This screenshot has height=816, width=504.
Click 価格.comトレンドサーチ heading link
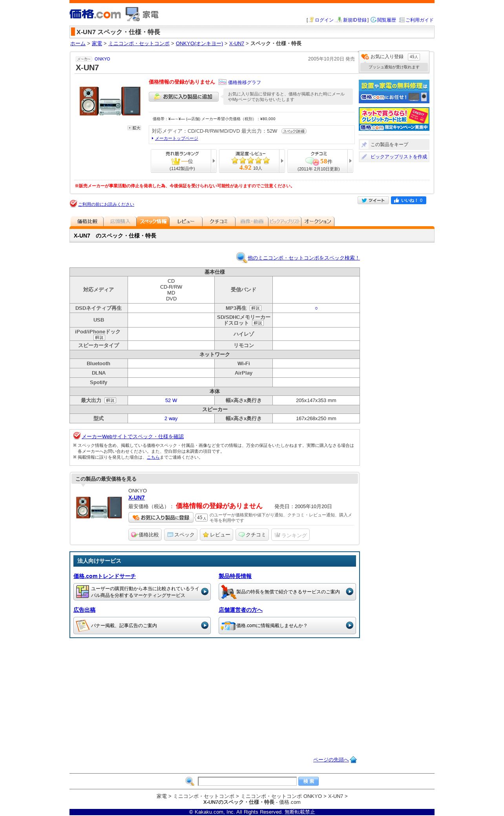(104, 576)
